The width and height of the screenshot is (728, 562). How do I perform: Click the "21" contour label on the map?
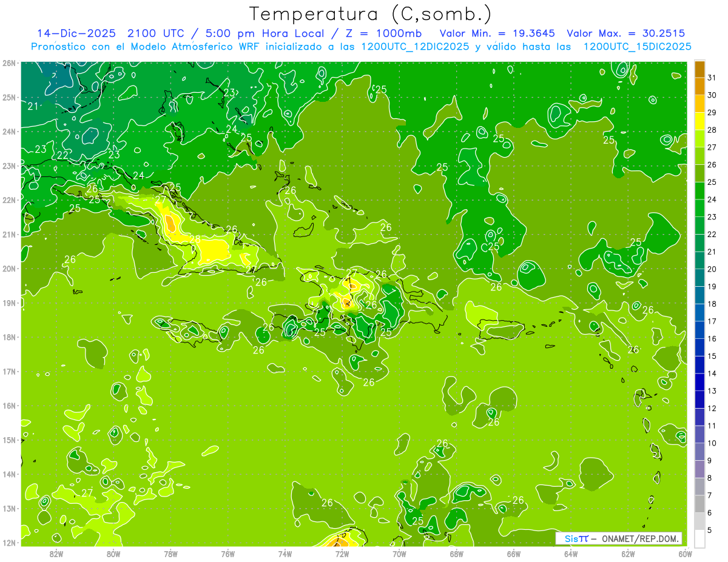(x=33, y=107)
